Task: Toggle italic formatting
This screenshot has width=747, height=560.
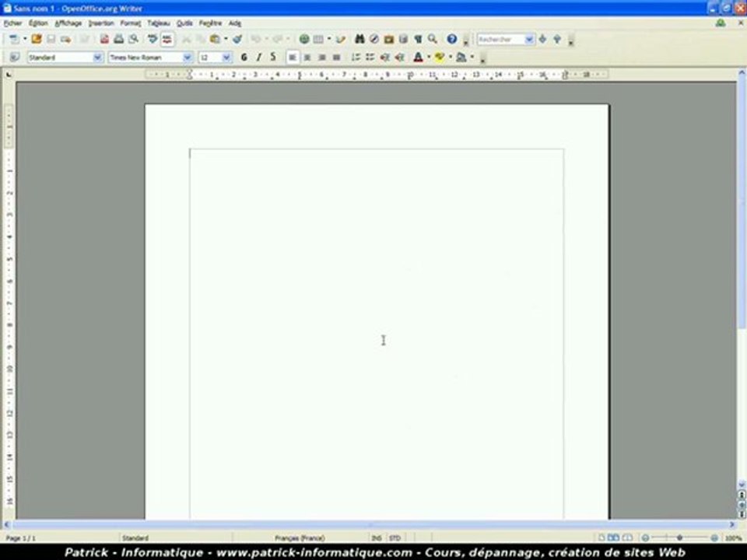Action: pyautogui.click(x=258, y=58)
